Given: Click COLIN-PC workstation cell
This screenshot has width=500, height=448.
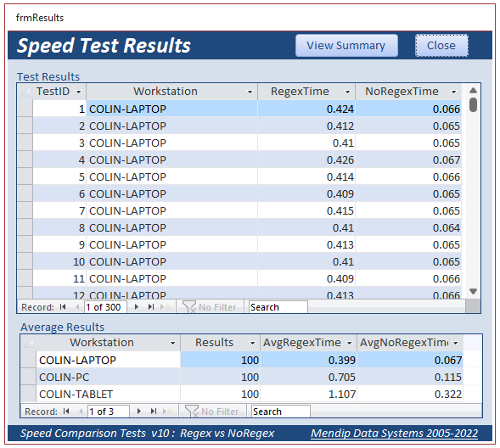Looking at the screenshot, I should click(109, 377).
